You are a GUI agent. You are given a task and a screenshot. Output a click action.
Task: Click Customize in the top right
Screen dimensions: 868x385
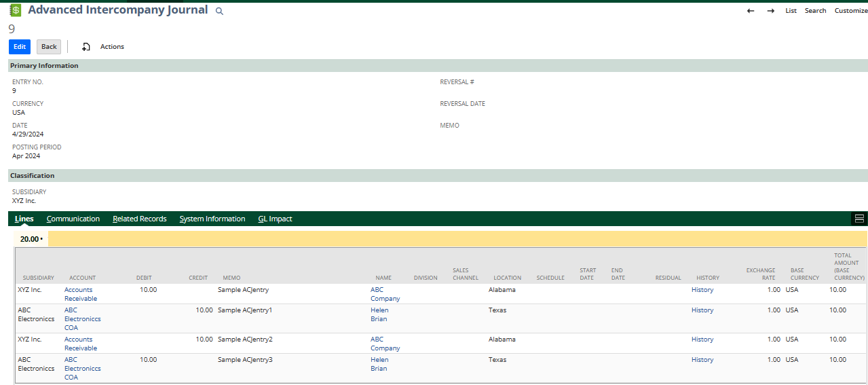click(x=850, y=11)
